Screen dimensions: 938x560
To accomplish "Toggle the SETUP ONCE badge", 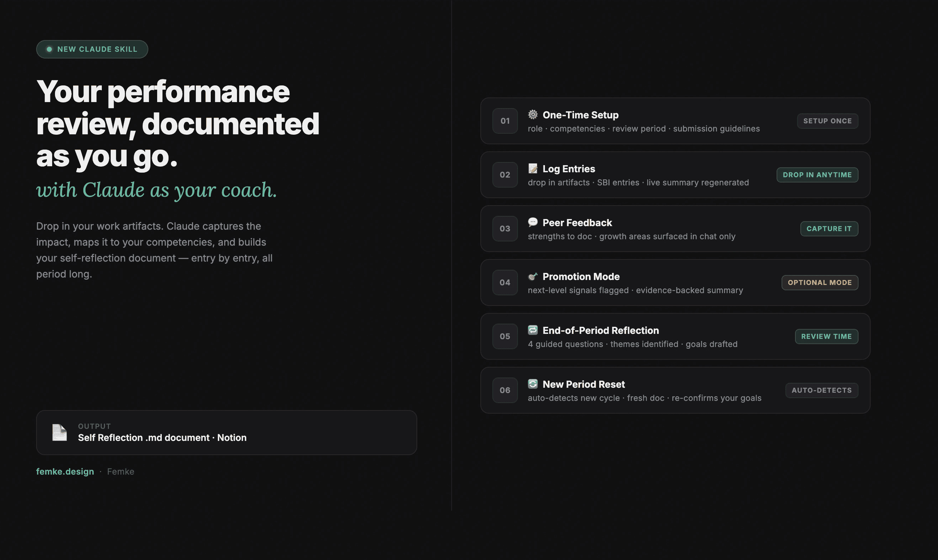I will (x=827, y=121).
